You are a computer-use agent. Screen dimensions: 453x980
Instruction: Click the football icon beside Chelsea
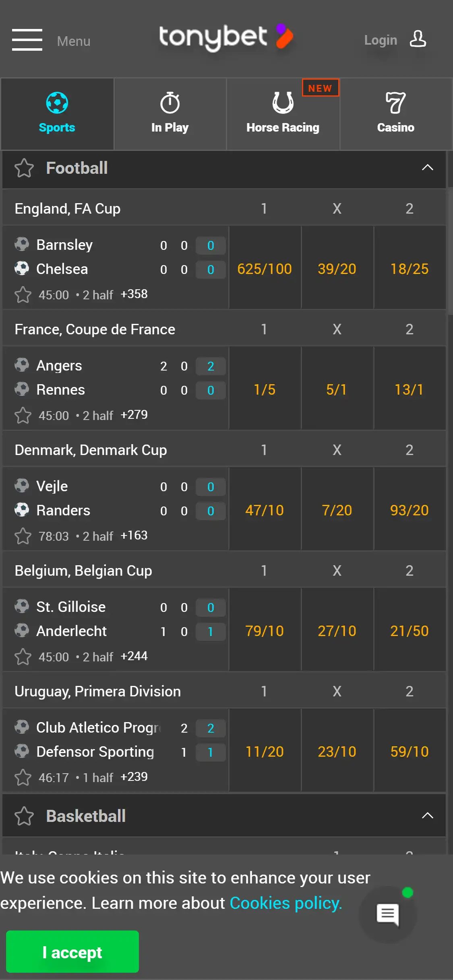22,268
